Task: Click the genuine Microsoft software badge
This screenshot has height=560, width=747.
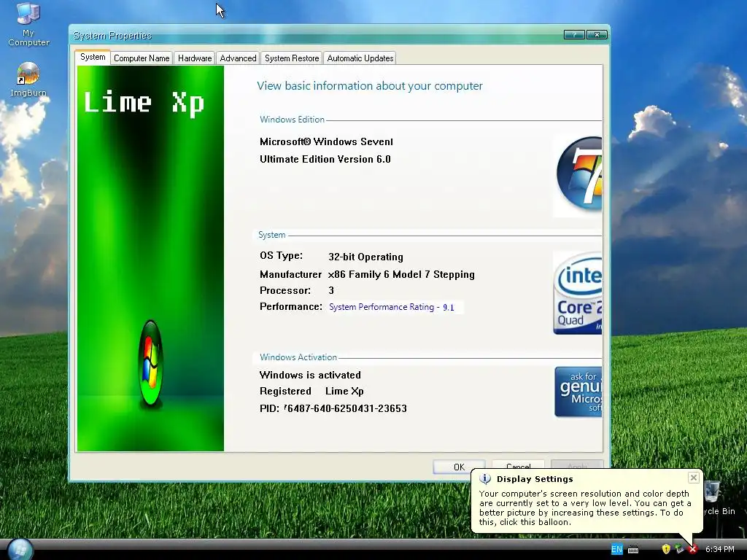Action: (578, 392)
